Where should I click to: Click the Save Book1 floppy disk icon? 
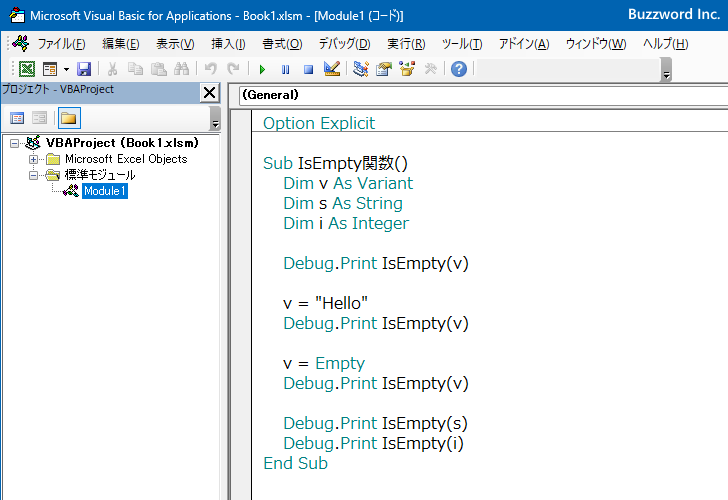[84, 69]
